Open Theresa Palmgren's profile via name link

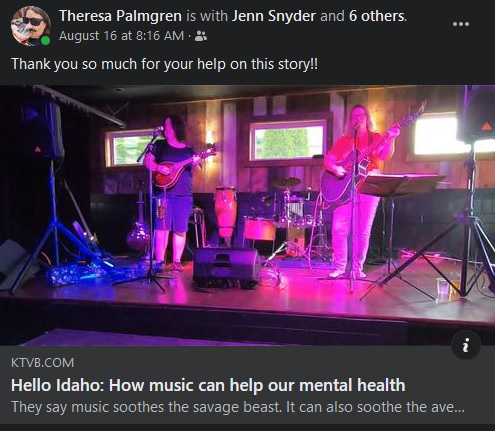click(x=120, y=16)
